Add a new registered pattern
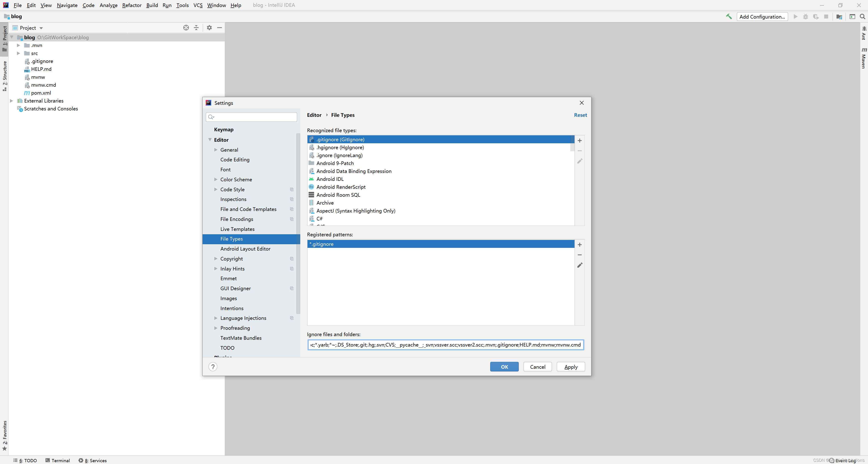 579,244
